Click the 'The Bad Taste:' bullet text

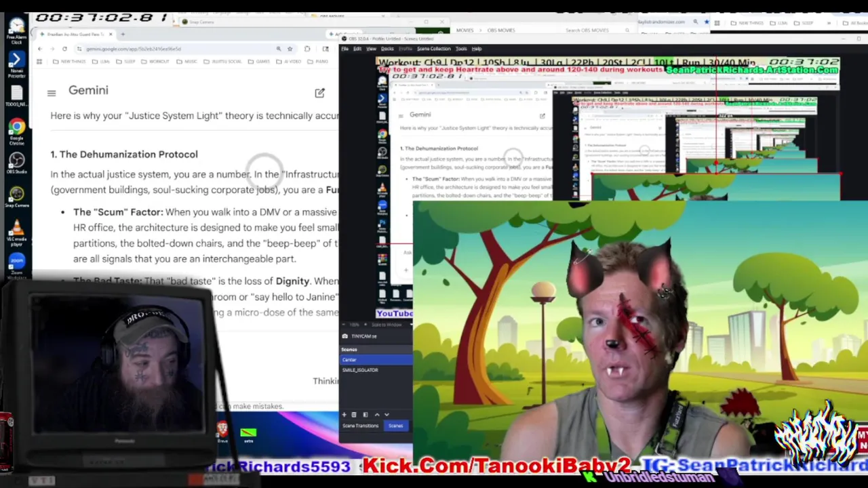[107, 281]
